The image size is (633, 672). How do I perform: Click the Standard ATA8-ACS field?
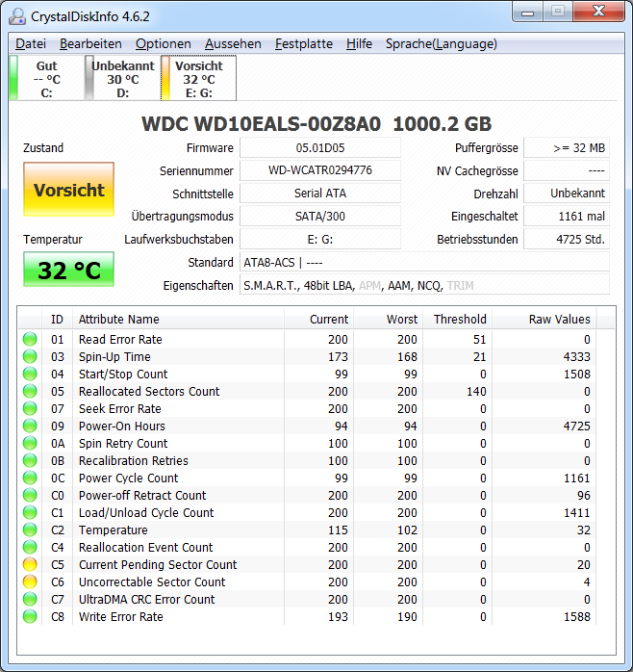tap(424, 262)
